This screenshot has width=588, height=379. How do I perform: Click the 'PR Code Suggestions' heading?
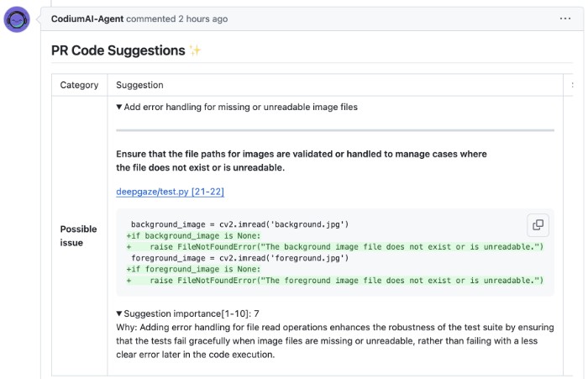[x=118, y=50]
